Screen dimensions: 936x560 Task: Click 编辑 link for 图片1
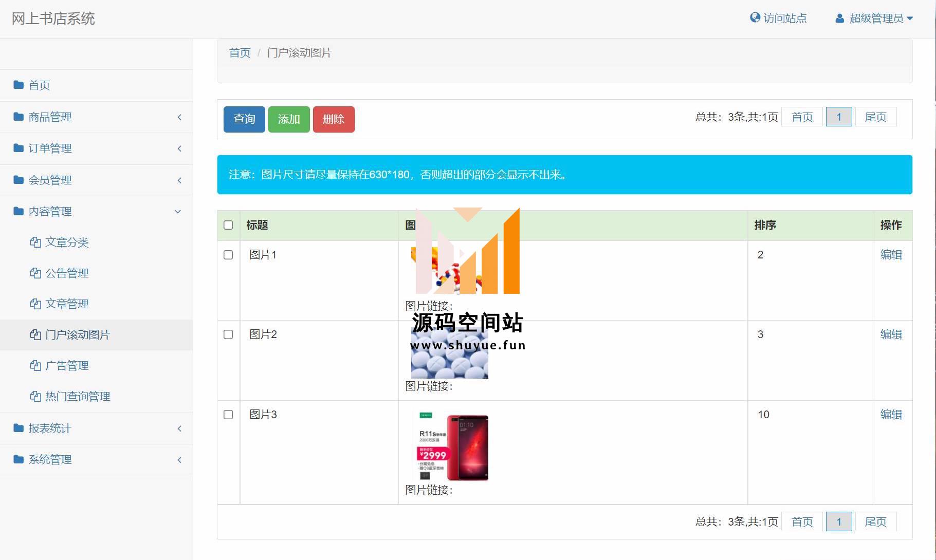coord(891,255)
